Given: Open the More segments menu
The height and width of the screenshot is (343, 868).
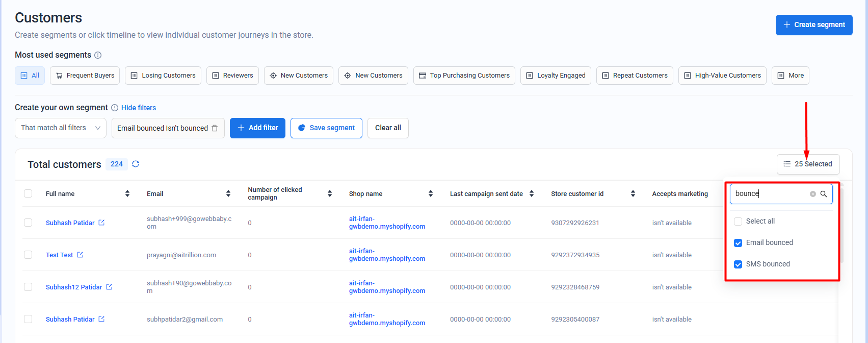Looking at the screenshot, I should coord(790,76).
